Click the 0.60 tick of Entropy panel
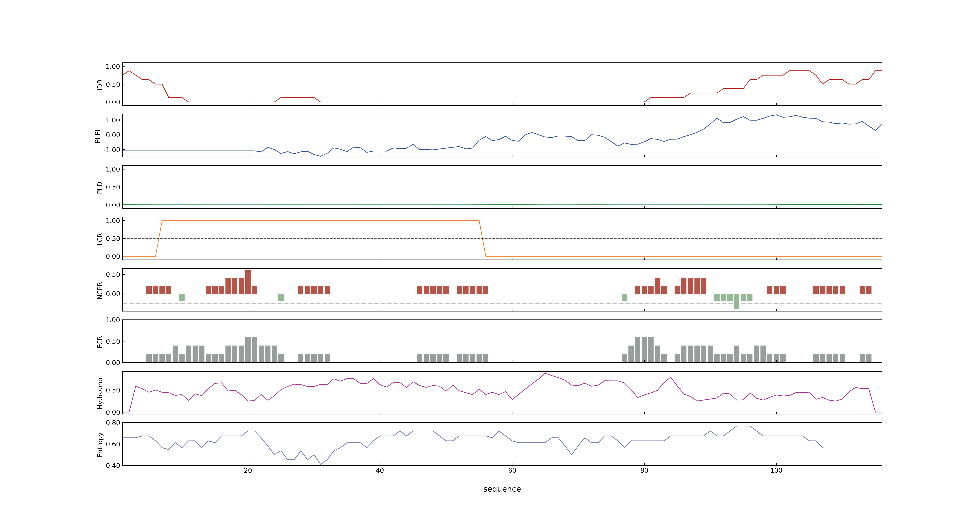This screenshot has width=980, height=523. [113, 444]
